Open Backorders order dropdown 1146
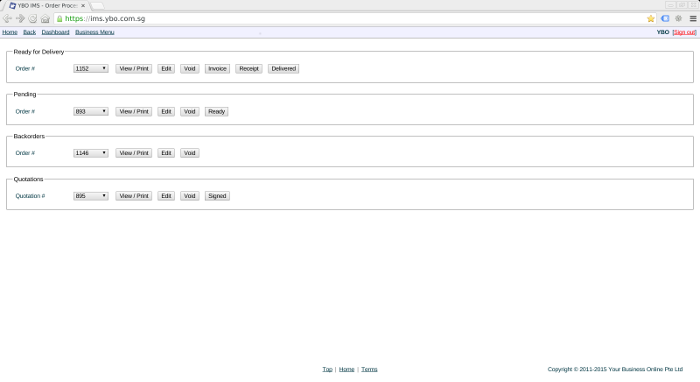 coord(91,153)
